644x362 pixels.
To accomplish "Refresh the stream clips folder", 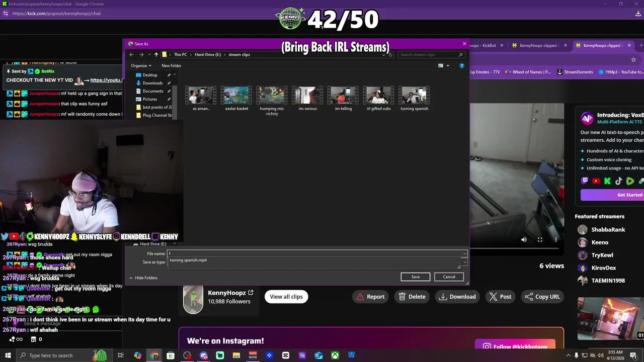I will coord(391,54).
